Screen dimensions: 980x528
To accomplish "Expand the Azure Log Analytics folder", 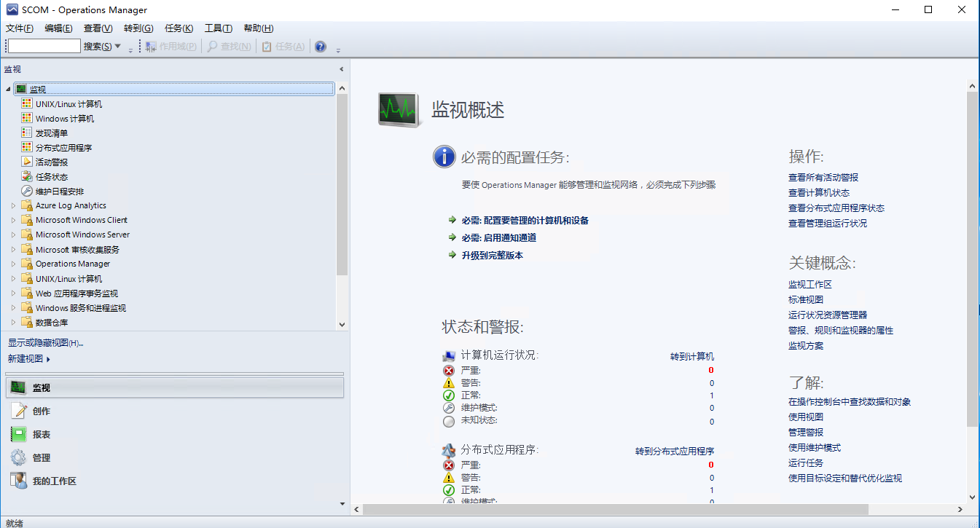I will (14, 205).
